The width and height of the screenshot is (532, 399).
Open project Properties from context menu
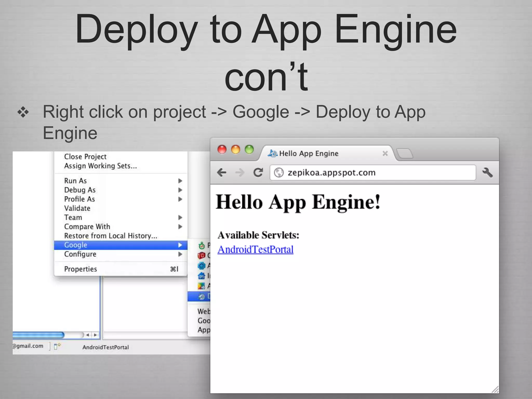coord(121,269)
